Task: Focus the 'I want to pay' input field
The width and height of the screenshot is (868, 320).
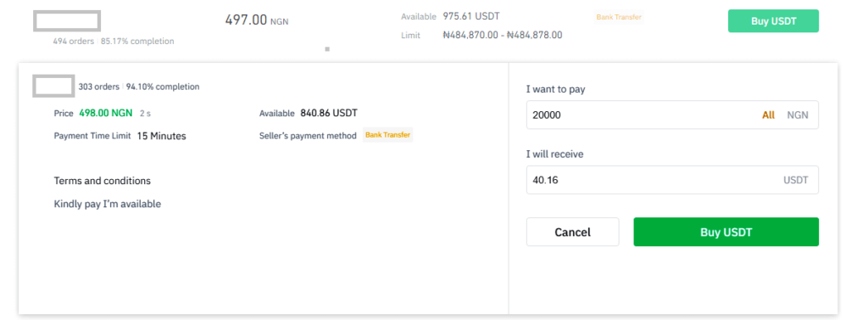Action: click(x=672, y=115)
